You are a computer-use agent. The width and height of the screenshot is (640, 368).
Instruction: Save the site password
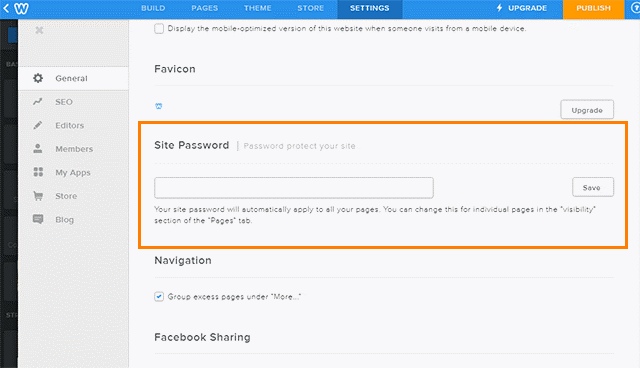tap(593, 187)
